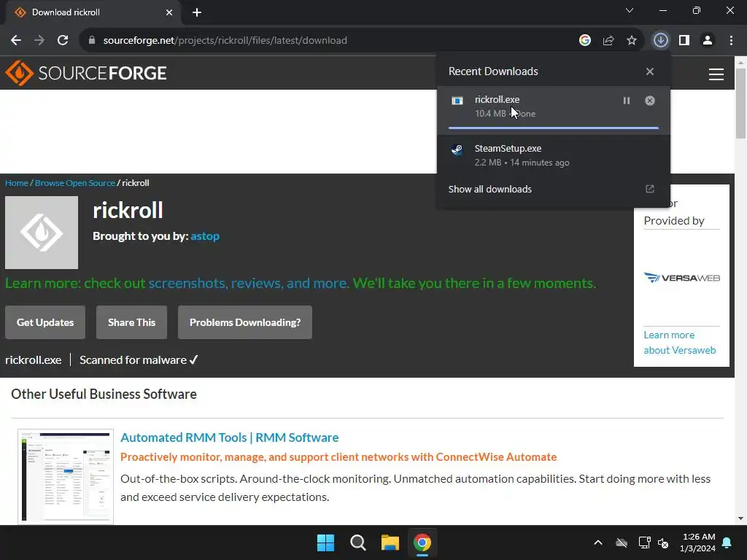Click the RMM Software screenshot thumbnail
The height and width of the screenshot is (560, 747).
coord(66,476)
